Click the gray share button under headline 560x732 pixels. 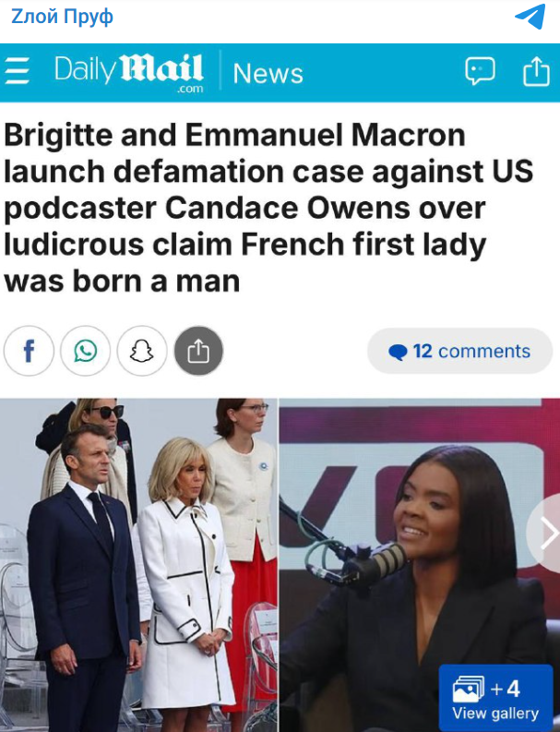pos(198,351)
